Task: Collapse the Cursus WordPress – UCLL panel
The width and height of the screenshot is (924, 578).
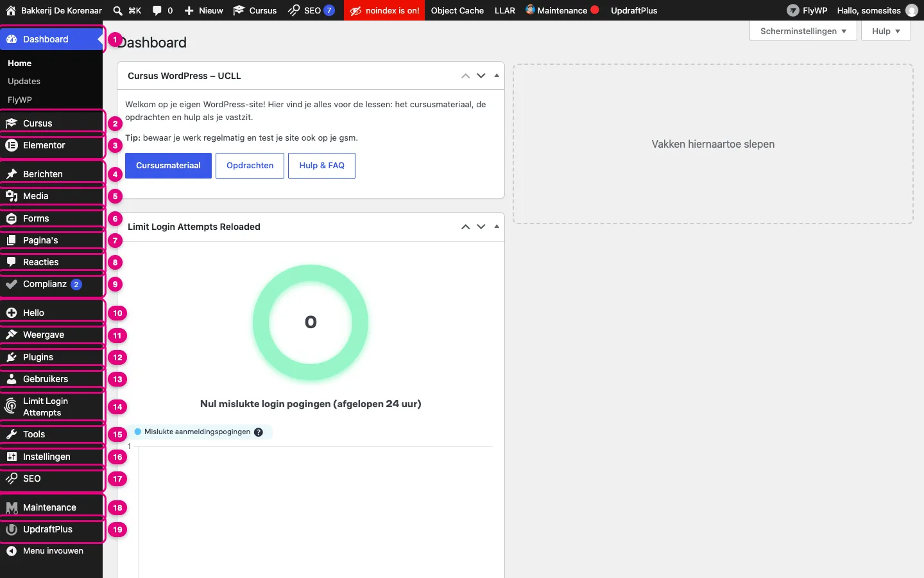Action: [x=497, y=76]
